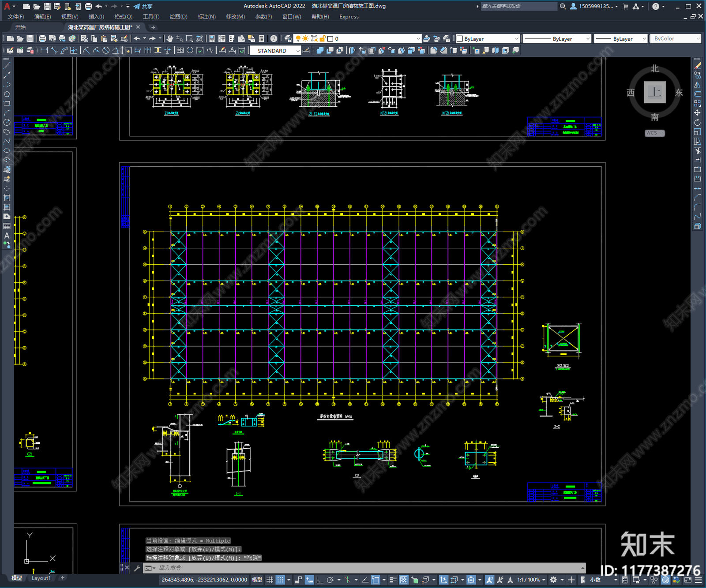Viewport: 706px width, 588px height.
Task: Toggle polar tracking in status bar
Action: (330, 580)
